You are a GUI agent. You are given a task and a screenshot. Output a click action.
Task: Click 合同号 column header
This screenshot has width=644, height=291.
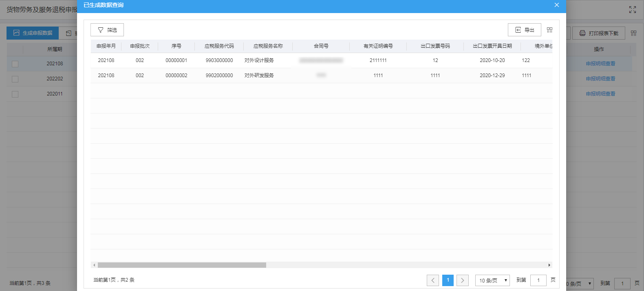coord(321,46)
